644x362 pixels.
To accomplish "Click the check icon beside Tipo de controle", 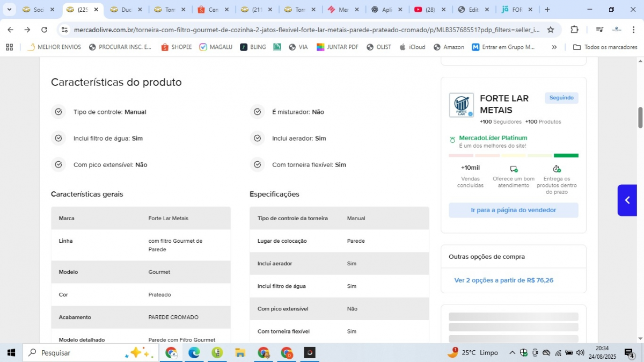I will pyautogui.click(x=58, y=112).
